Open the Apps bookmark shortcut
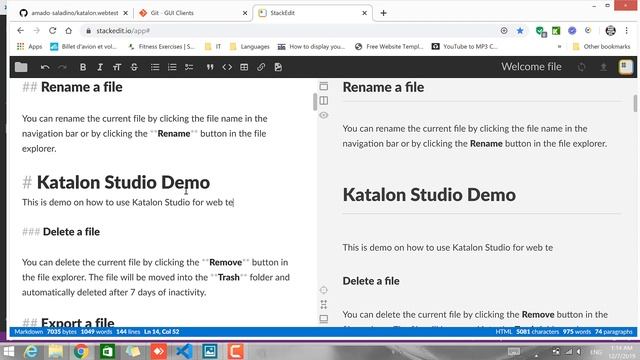The width and height of the screenshot is (640, 360). 29,47
